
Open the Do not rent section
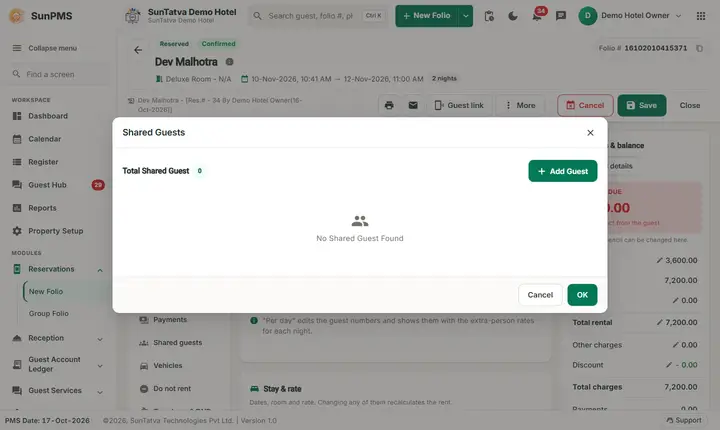tap(172, 388)
